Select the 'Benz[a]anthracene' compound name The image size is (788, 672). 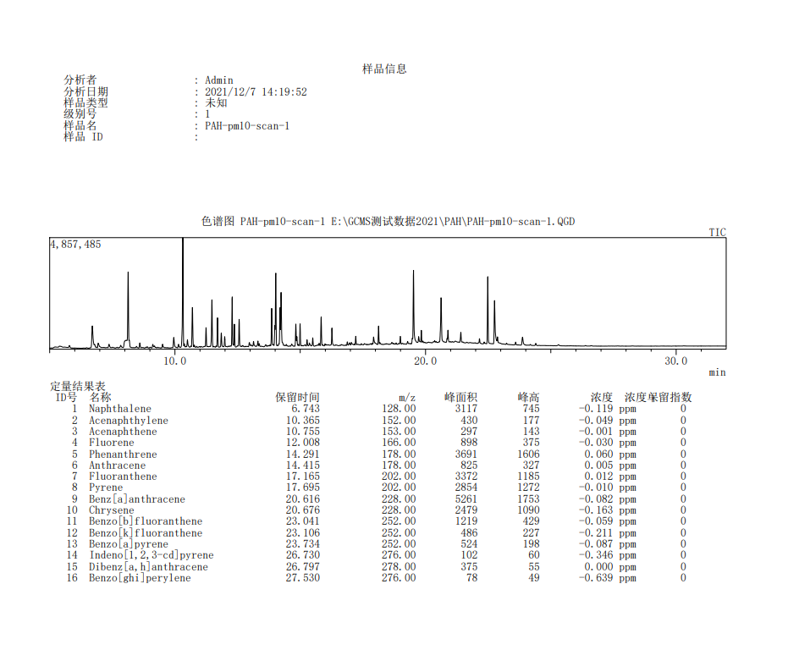137,498
